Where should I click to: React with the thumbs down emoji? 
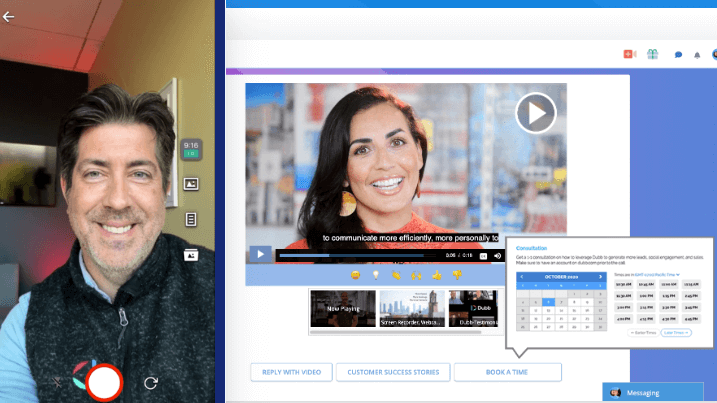(x=457, y=275)
